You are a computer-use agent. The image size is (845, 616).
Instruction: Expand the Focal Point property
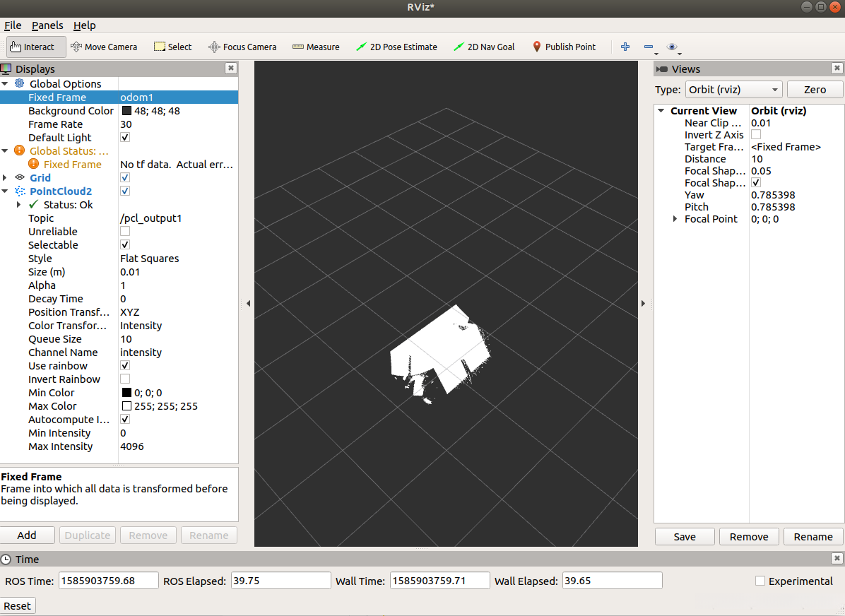(x=675, y=219)
